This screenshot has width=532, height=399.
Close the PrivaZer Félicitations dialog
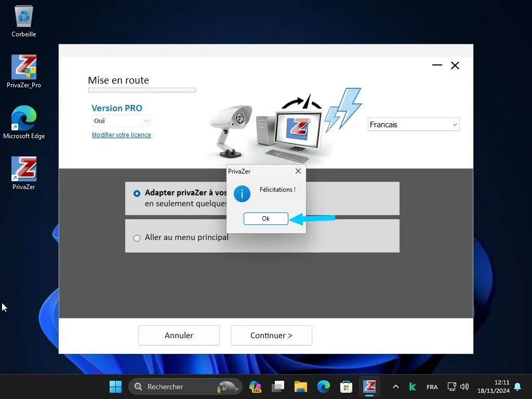(298, 171)
